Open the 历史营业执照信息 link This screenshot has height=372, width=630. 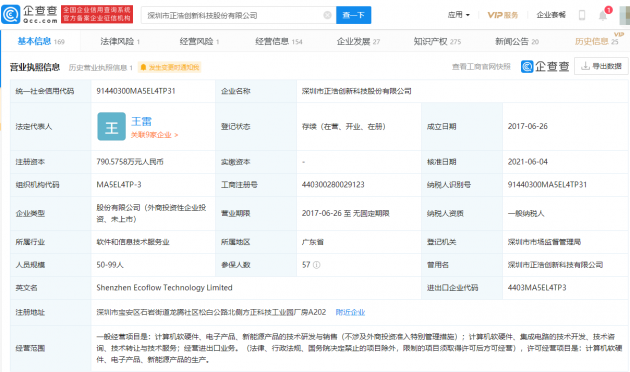point(100,67)
